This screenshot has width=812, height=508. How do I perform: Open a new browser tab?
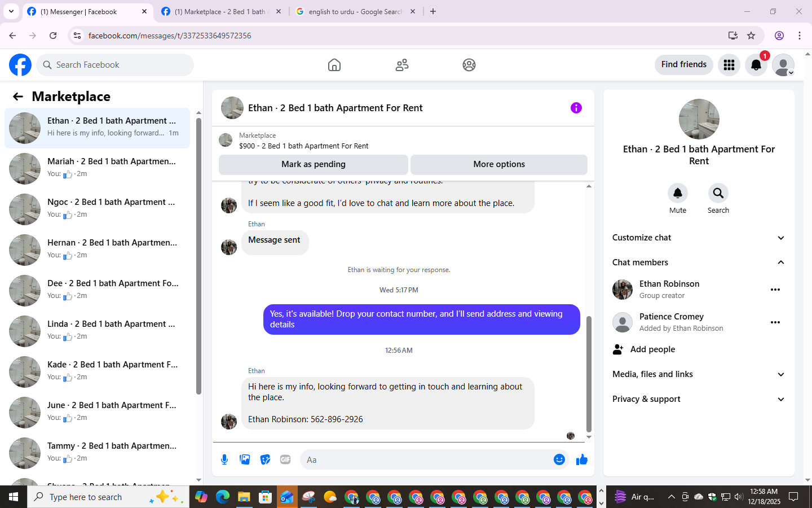tap(433, 11)
